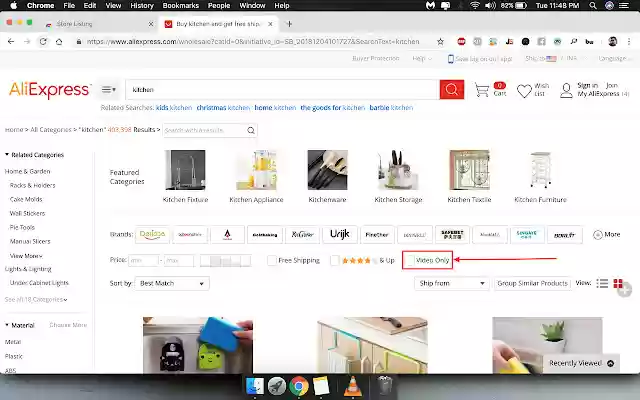
Task: Open Spotlight search in menu bar
Action: coord(593,5)
